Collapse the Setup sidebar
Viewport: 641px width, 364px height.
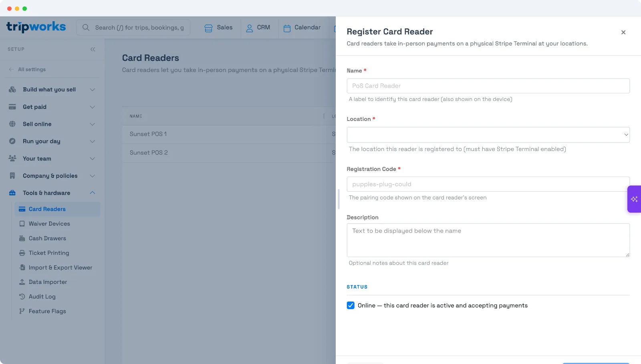93,49
